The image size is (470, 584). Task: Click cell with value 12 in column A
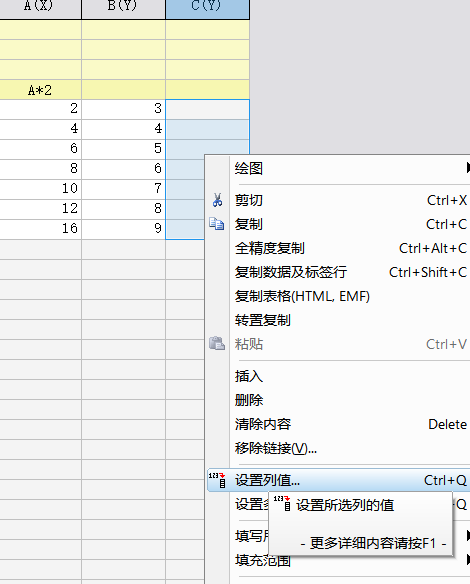pyautogui.click(x=40, y=209)
